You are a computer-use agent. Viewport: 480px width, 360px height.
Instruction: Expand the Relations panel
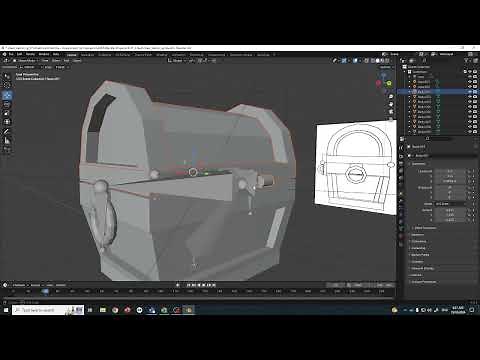click(418, 235)
